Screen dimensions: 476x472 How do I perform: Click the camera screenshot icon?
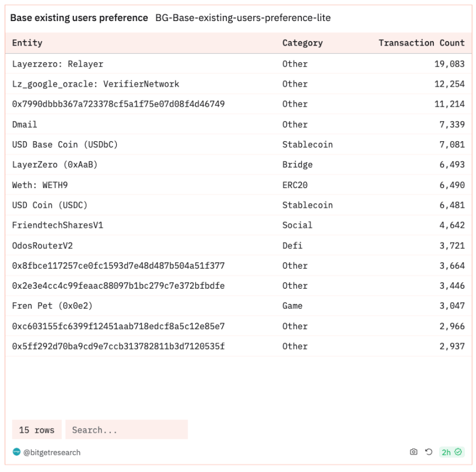[414, 452]
